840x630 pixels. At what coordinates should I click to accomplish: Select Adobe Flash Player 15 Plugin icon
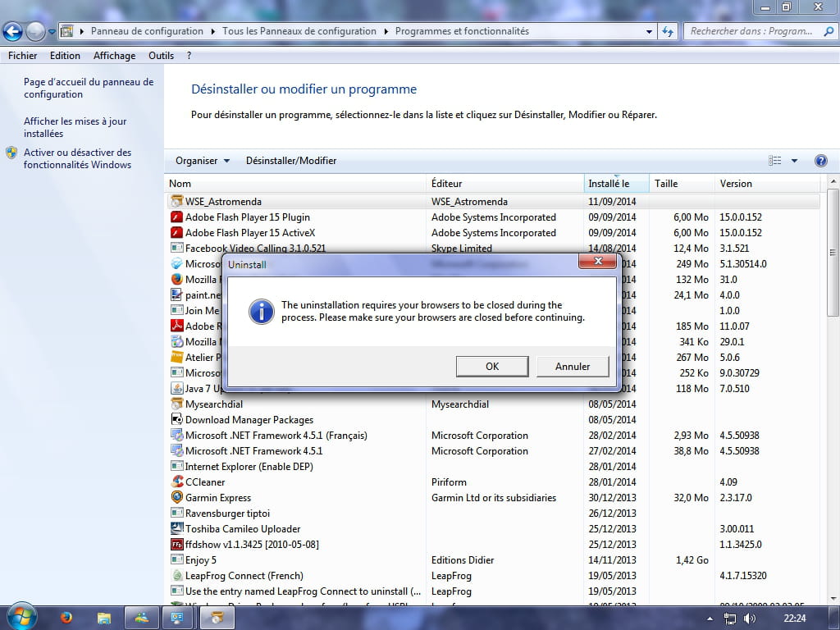[x=176, y=217]
